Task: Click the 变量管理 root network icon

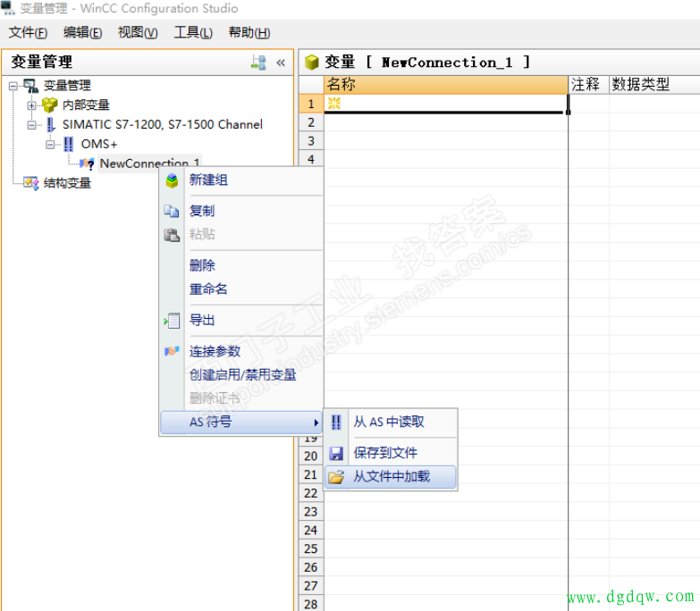Action: coord(30,86)
